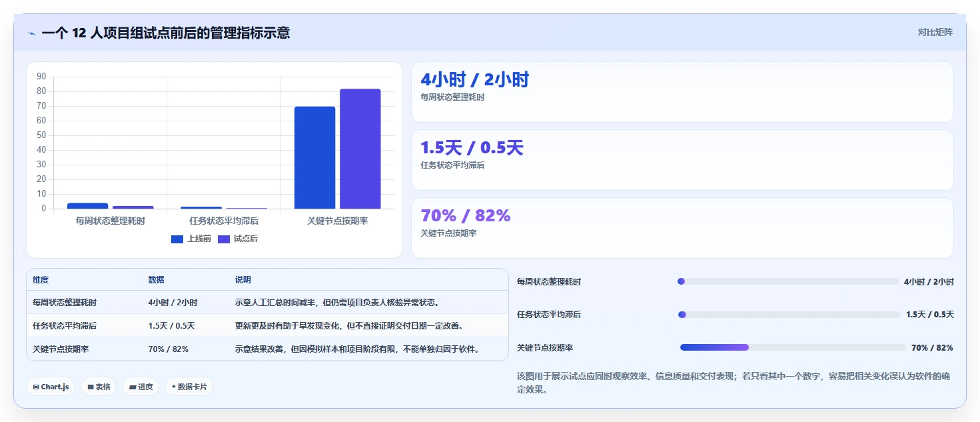
Task: Click the 每周状态整理耗时 caption in stat card
Action: 452,97
